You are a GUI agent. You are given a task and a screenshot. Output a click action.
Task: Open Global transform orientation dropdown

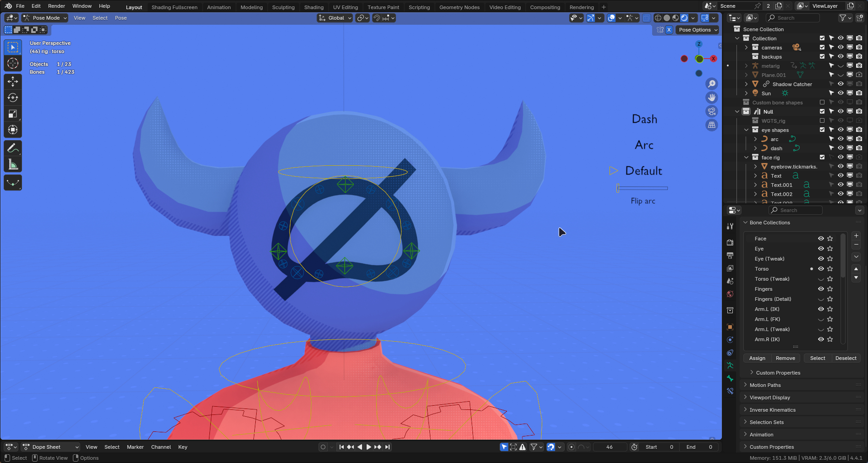[x=335, y=18]
